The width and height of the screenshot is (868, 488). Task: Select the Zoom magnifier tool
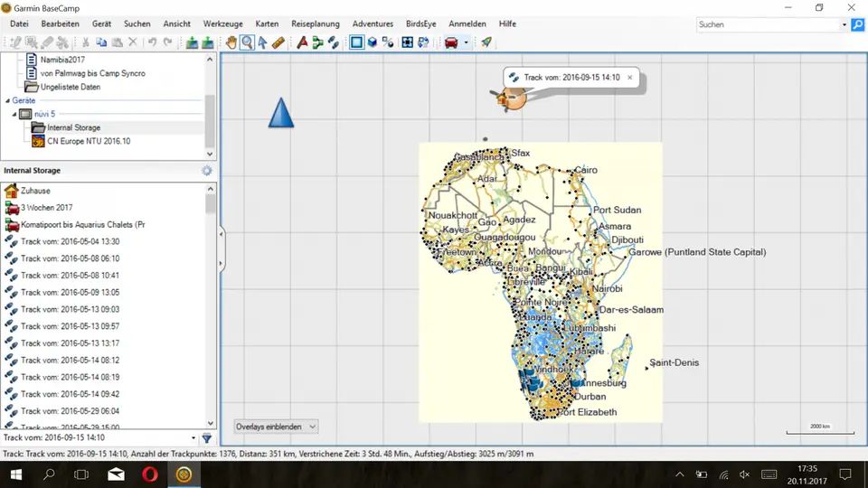coord(247,42)
